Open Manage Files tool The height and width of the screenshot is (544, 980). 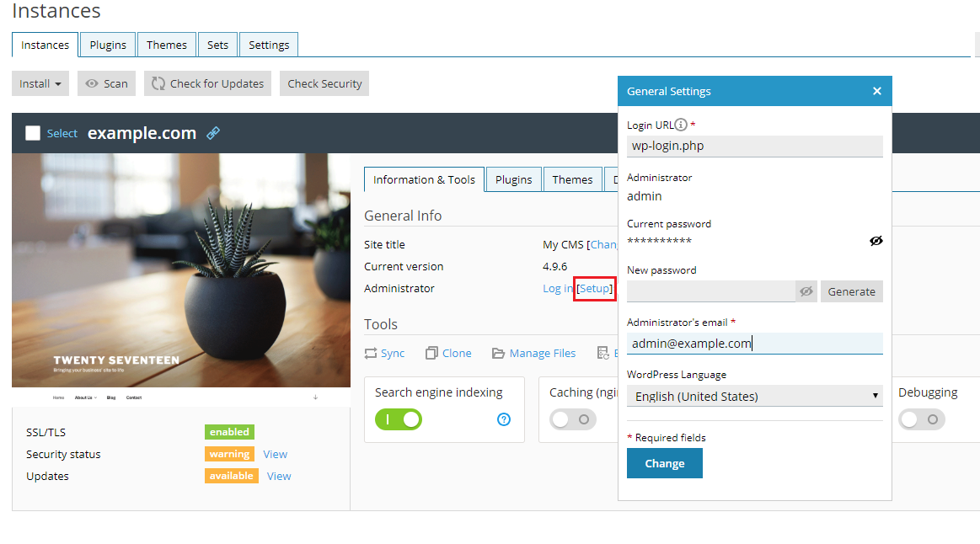click(x=533, y=354)
